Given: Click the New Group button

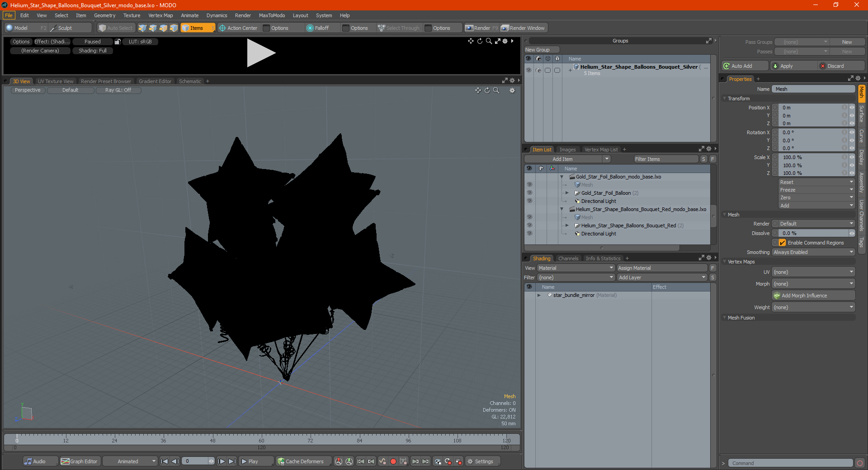Looking at the screenshot, I should click(x=542, y=50).
